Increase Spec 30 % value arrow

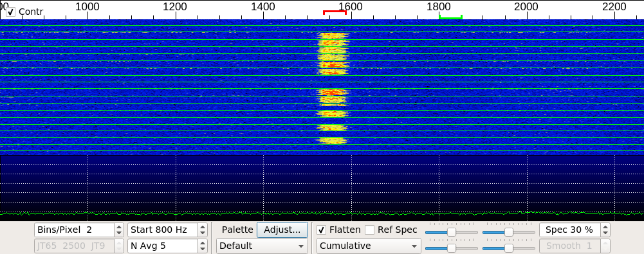pyautogui.click(x=605, y=227)
